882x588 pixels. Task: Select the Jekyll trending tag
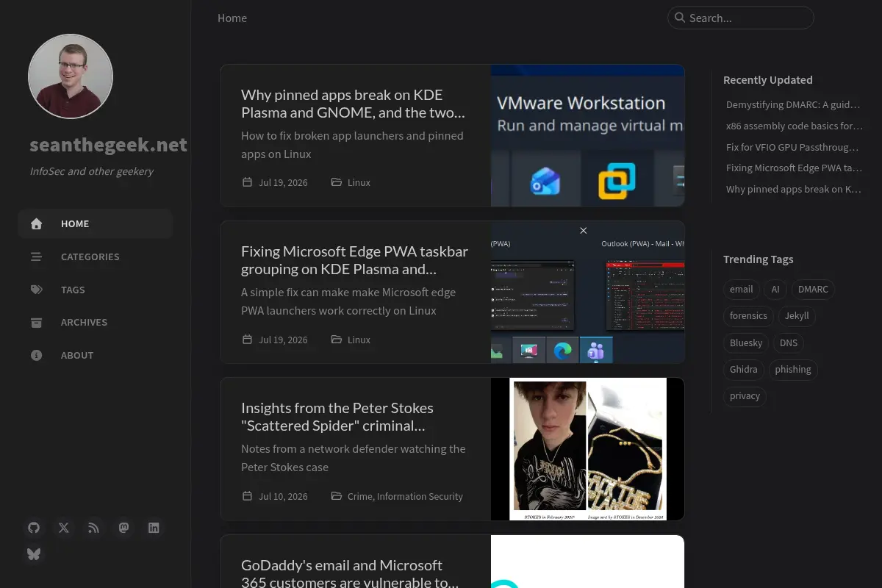pyautogui.click(x=797, y=316)
